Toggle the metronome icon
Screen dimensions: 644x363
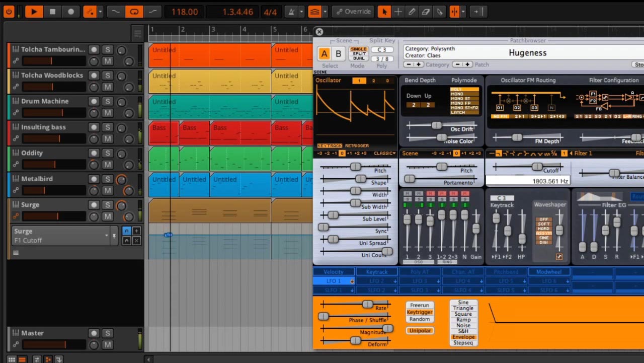tap(291, 12)
